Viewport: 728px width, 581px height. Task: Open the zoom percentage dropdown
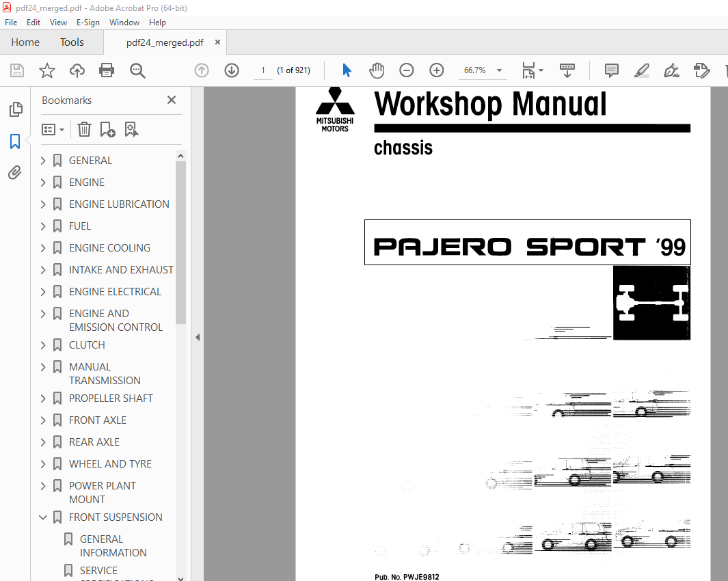click(499, 70)
